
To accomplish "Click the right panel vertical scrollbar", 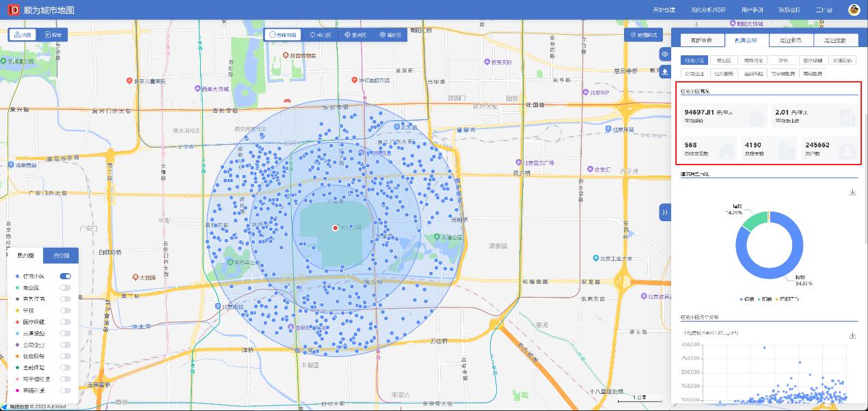I will [x=865, y=178].
